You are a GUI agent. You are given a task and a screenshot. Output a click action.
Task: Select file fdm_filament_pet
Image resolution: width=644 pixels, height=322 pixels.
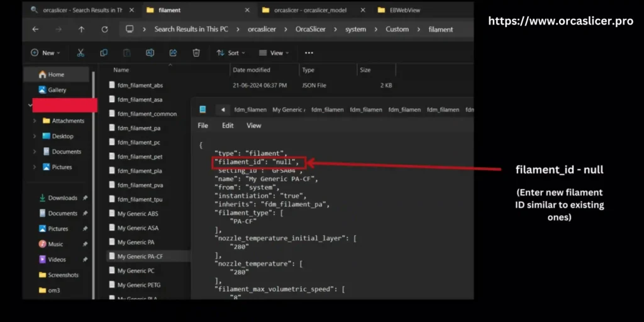[x=140, y=157]
